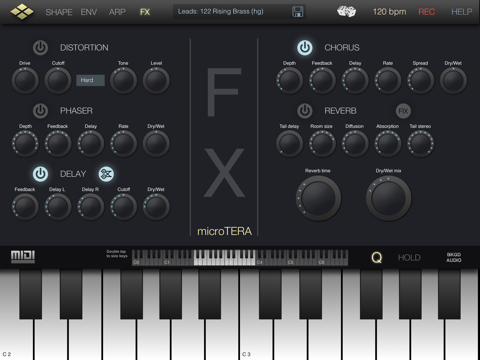Switch to the SHAPE tab
The width and height of the screenshot is (480, 360).
coord(59,12)
